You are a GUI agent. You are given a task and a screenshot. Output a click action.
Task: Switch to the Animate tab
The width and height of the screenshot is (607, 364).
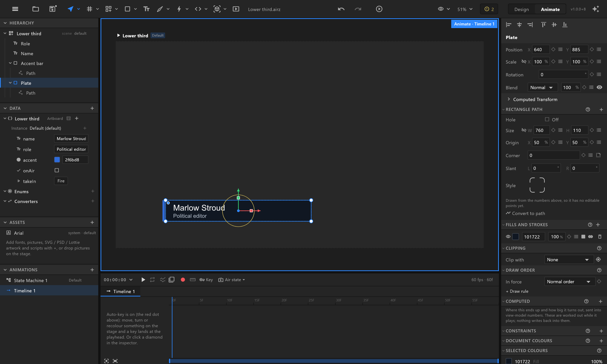[550, 9]
